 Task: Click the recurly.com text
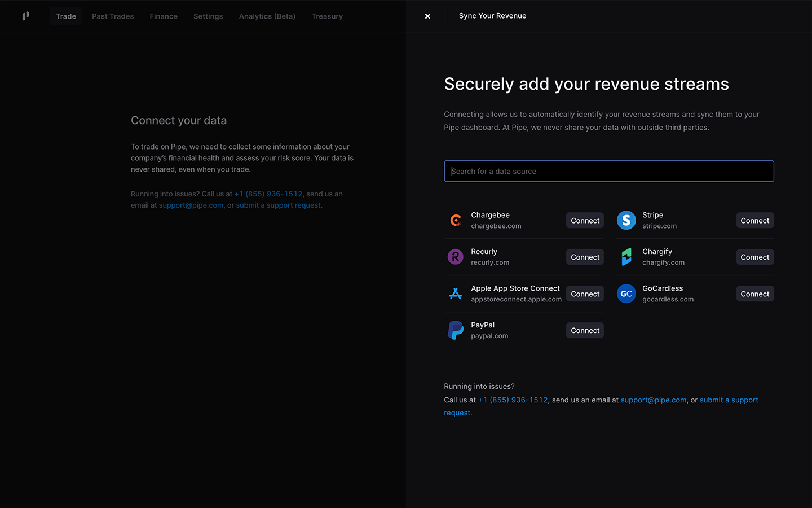[490, 262]
